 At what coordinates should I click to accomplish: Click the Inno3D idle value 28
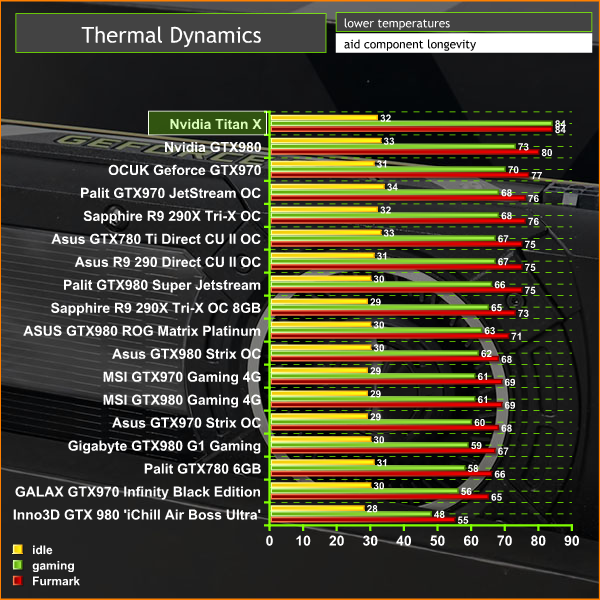pyautogui.click(x=372, y=508)
